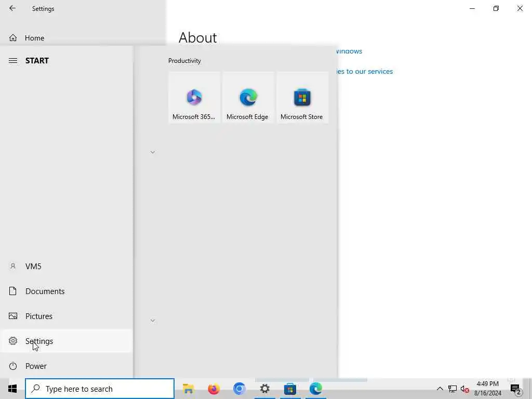Click the search magnifier icon in taskbar

36,389
